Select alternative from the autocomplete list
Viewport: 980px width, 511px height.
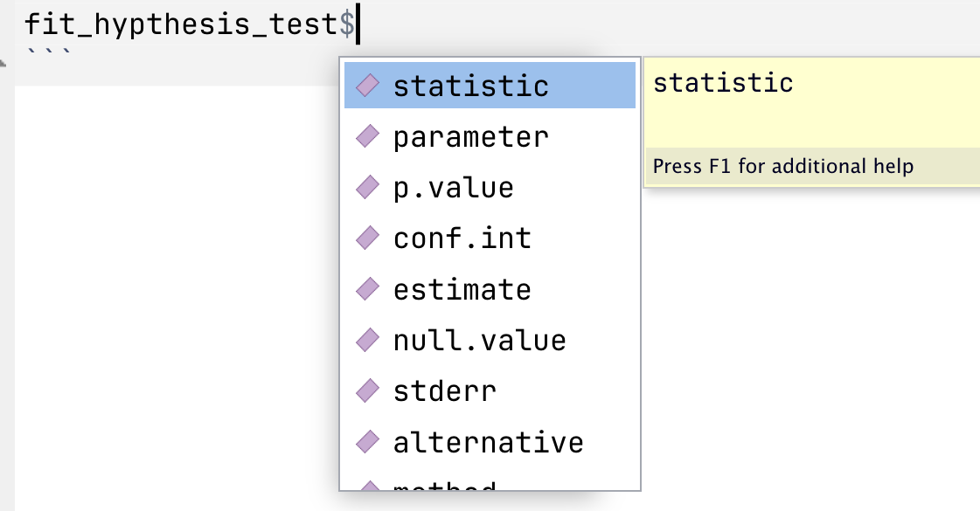pos(489,441)
